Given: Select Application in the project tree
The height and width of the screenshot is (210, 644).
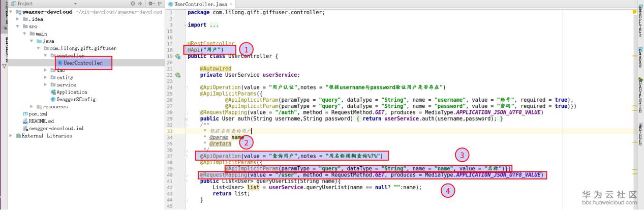Looking at the screenshot, I should [x=72, y=92].
